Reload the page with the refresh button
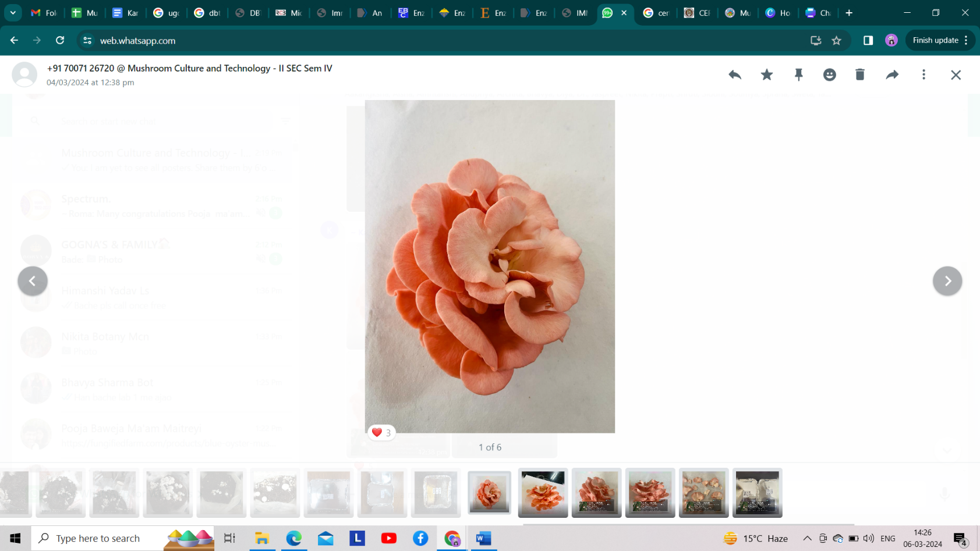The width and height of the screenshot is (980, 551). [60, 40]
